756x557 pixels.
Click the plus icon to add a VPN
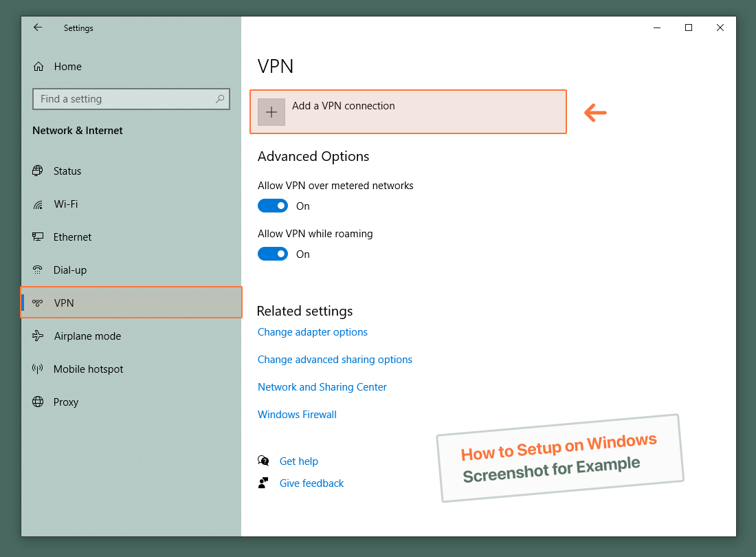coord(271,111)
